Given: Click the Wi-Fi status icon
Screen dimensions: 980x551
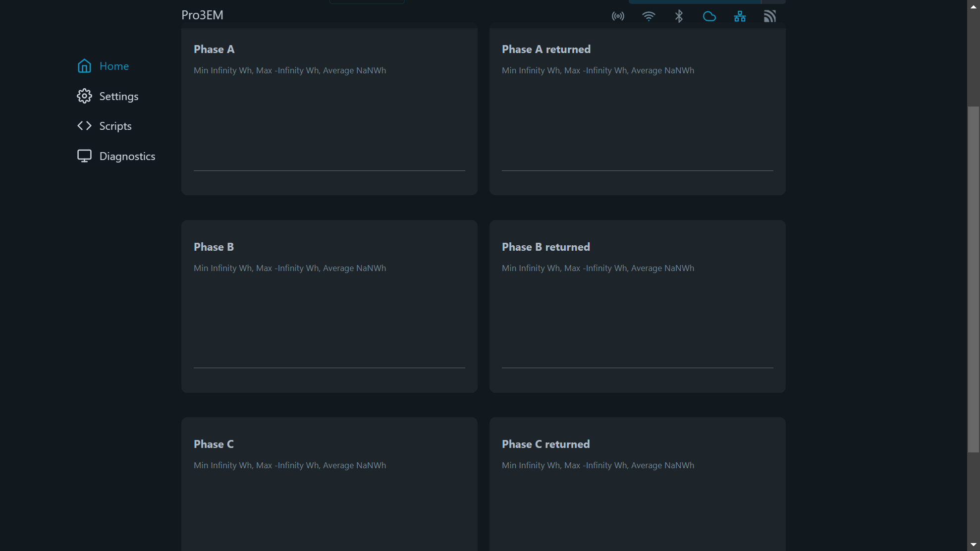Looking at the screenshot, I should coord(649,16).
